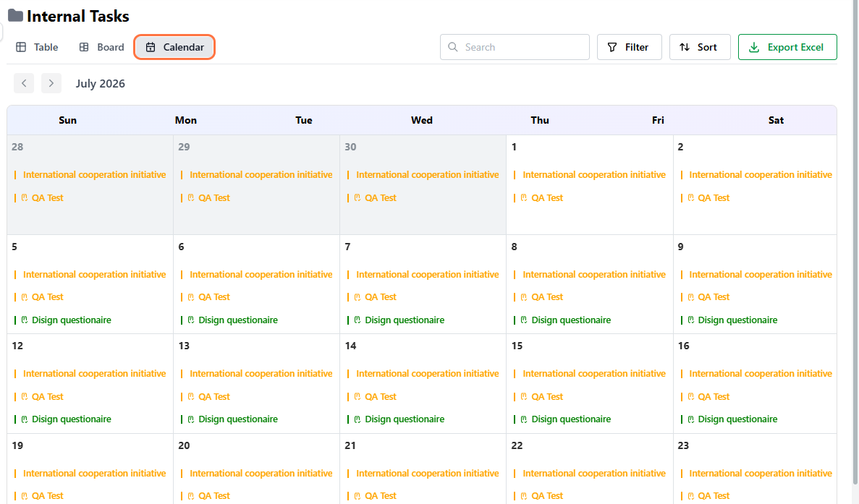The image size is (859, 504).
Task: Click the QA Test icon on day 1
Action: click(524, 197)
